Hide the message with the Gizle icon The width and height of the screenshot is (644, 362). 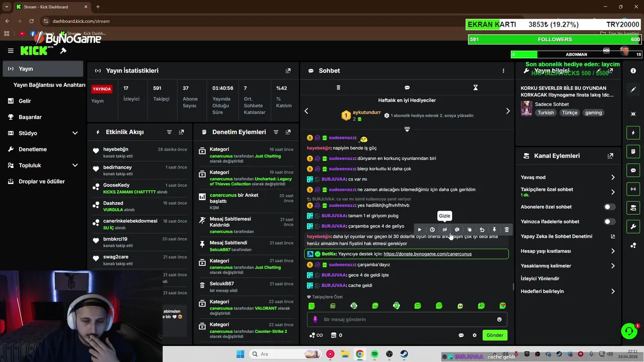click(444, 230)
